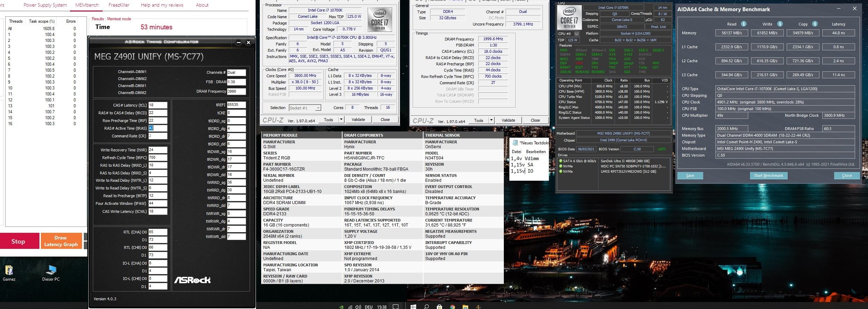Image resolution: width=868 pixels, height=309 pixels.
Task: Click the Refresh Cycle Time (tRFC) field
Action: 158,158
